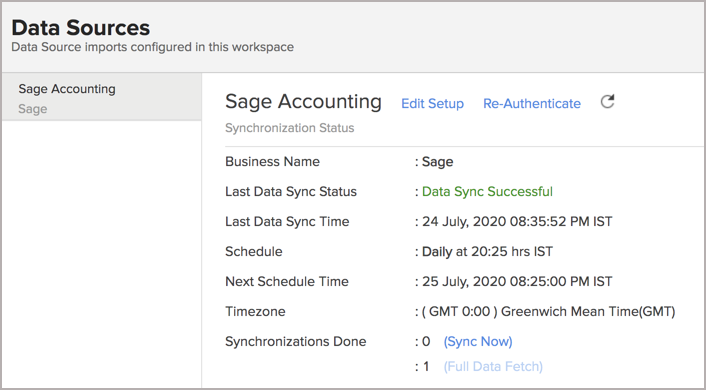Viewport: 706px width, 390px height.
Task: Click the Synchronization Status subtitle
Action: (x=290, y=128)
